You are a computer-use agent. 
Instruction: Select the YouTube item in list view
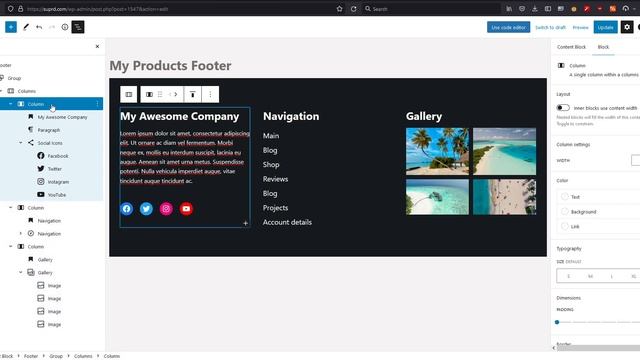coord(57,195)
